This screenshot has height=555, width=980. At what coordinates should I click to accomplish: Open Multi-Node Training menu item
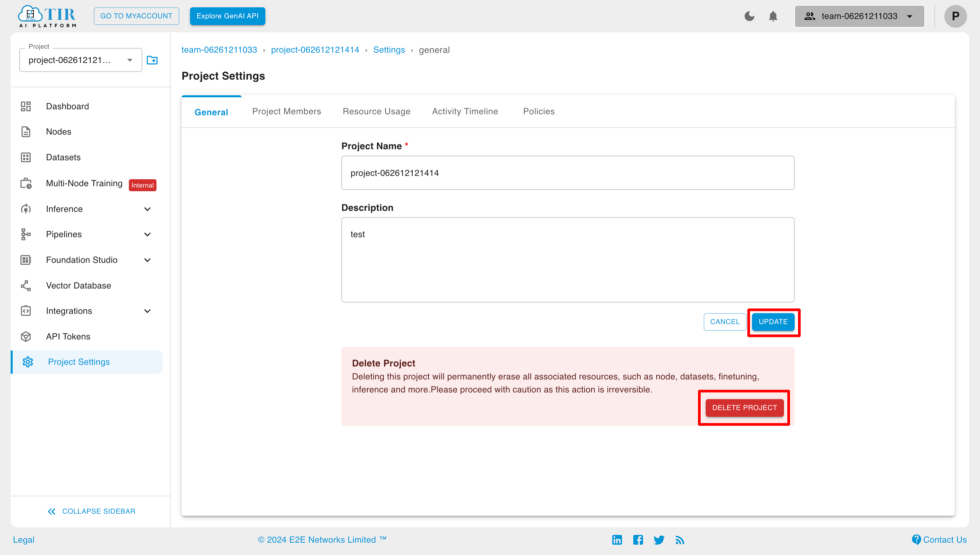87,183
